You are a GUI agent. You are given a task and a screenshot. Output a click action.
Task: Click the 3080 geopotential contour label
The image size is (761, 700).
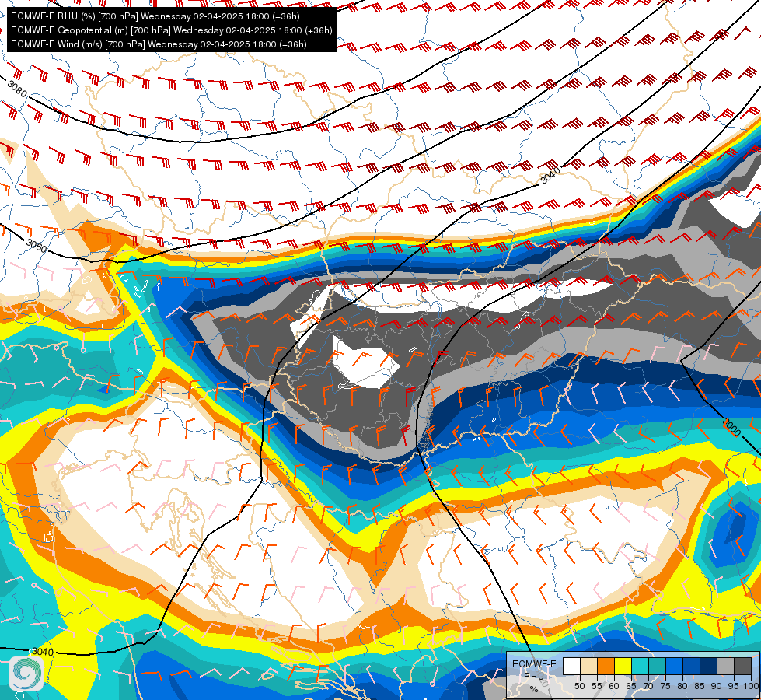17,89
